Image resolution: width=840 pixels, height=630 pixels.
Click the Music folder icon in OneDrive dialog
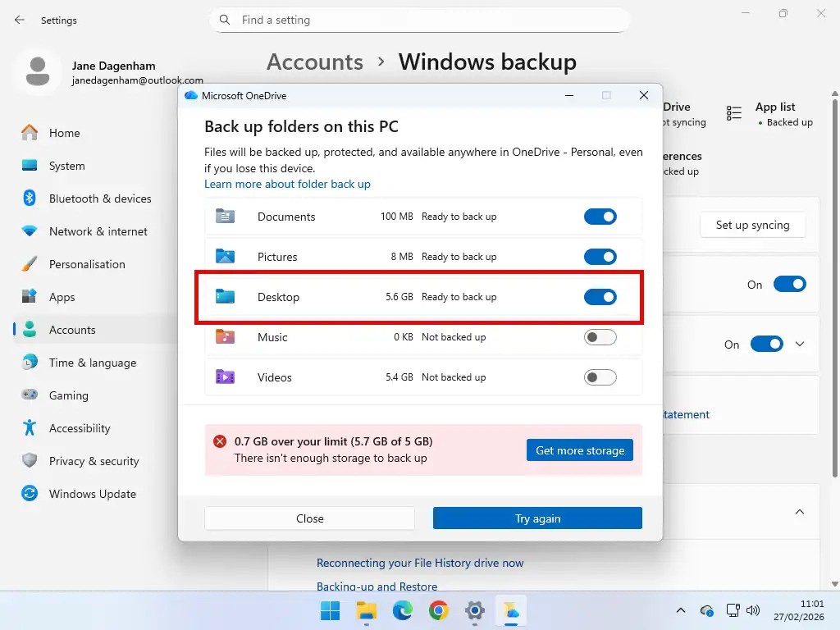[x=226, y=336]
